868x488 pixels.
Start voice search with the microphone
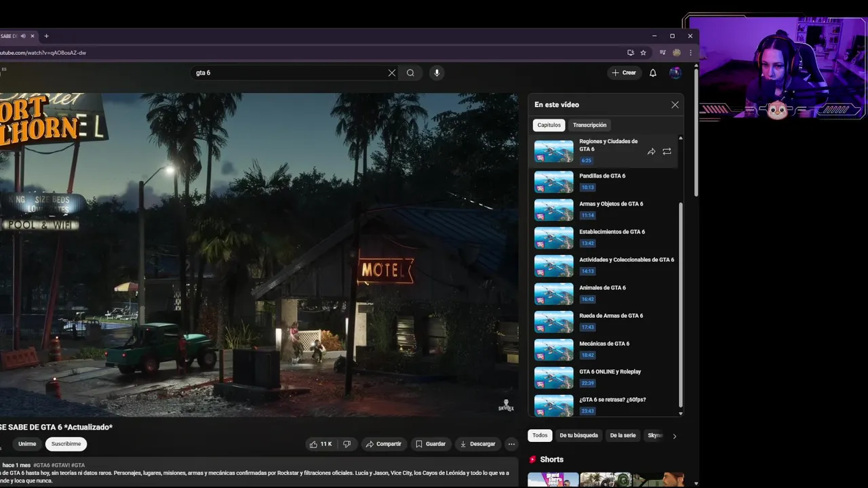(x=437, y=73)
